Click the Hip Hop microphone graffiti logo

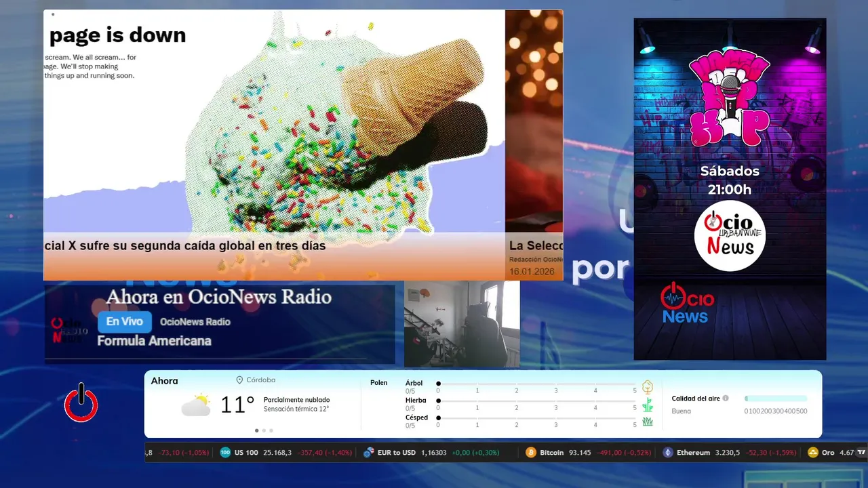730,98
